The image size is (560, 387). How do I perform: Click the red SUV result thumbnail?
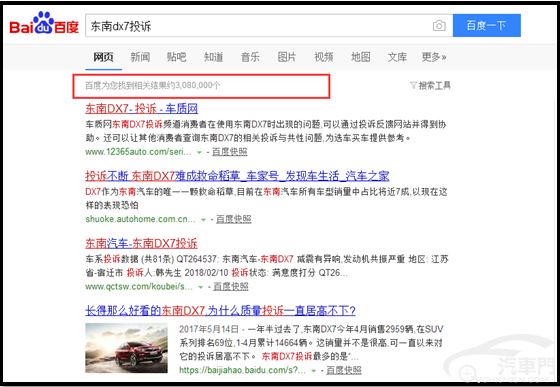pyautogui.click(x=126, y=348)
